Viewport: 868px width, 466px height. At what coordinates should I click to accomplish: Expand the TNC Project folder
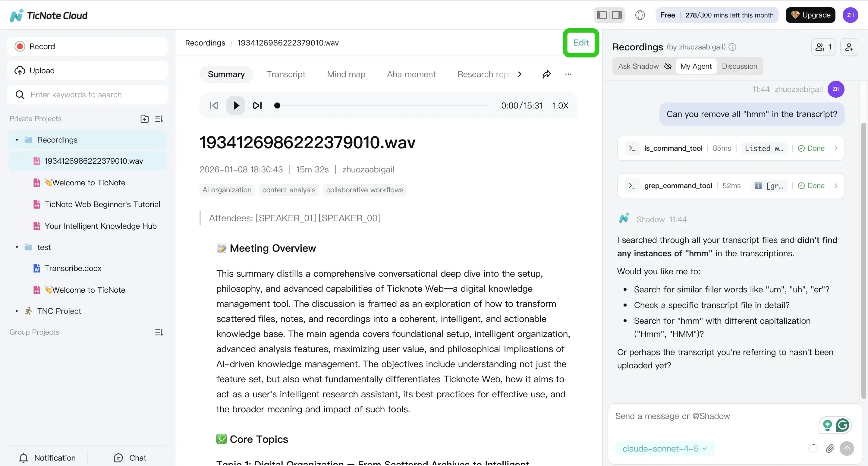pyautogui.click(x=17, y=311)
